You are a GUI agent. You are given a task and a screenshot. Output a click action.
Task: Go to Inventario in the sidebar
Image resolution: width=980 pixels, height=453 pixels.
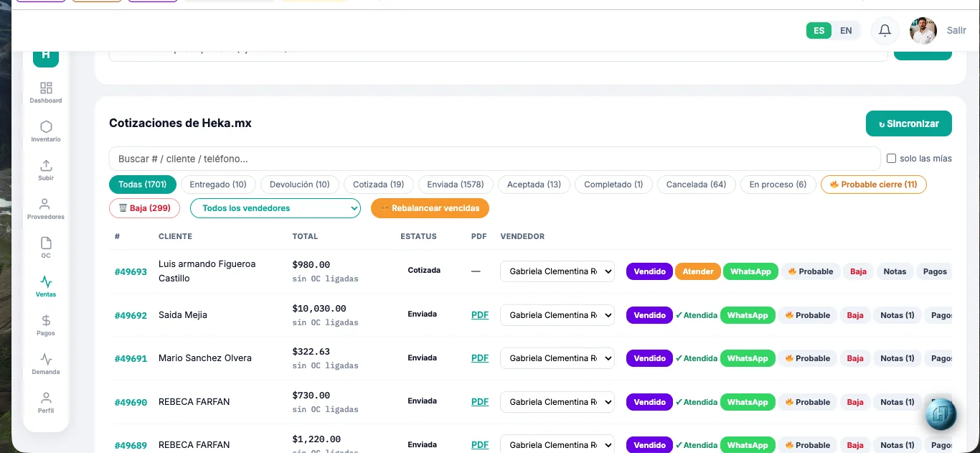coord(46,131)
